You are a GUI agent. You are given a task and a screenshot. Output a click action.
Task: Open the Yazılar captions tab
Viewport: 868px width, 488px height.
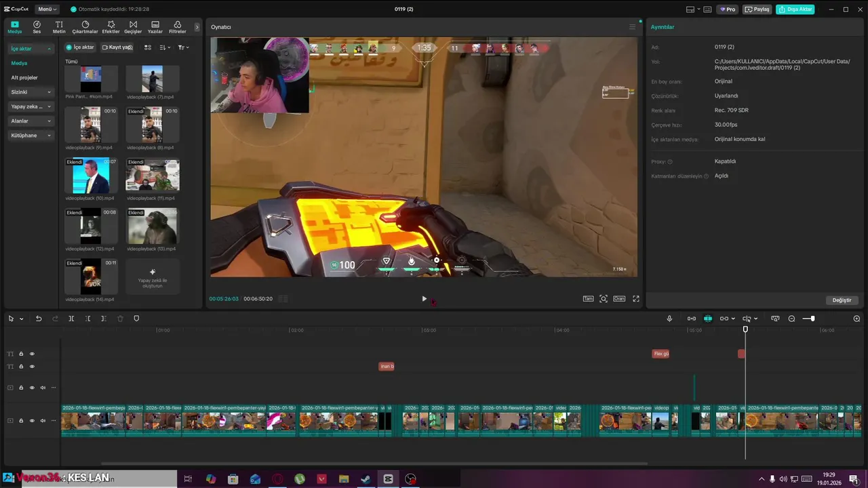click(155, 27)
